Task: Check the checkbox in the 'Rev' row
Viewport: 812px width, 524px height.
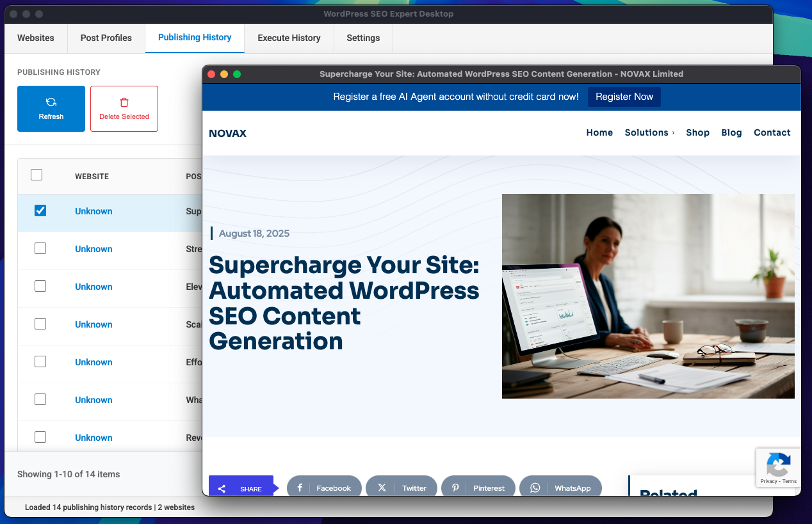Action: [x=40, y=437]
